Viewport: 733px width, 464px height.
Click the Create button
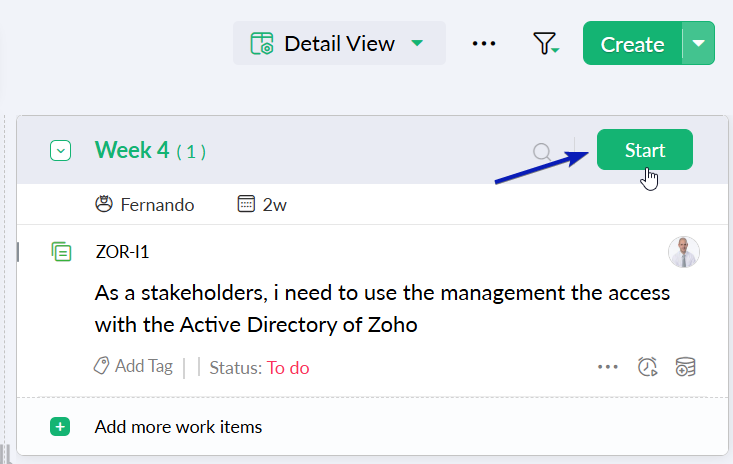(632, 44)
